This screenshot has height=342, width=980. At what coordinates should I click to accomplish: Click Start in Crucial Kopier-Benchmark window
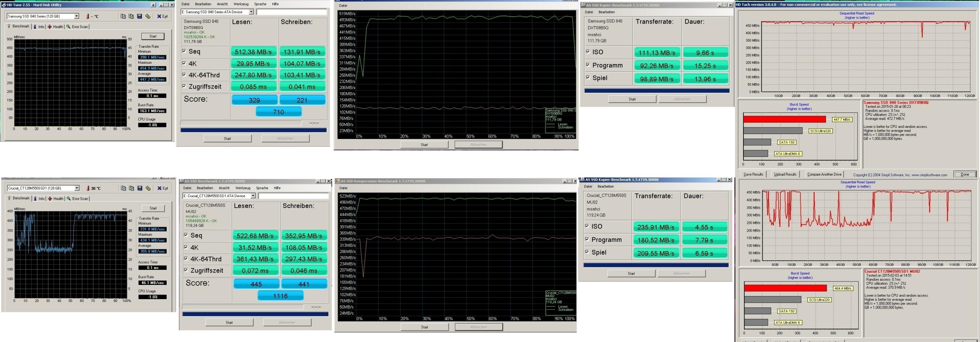[x=631, y=273]
